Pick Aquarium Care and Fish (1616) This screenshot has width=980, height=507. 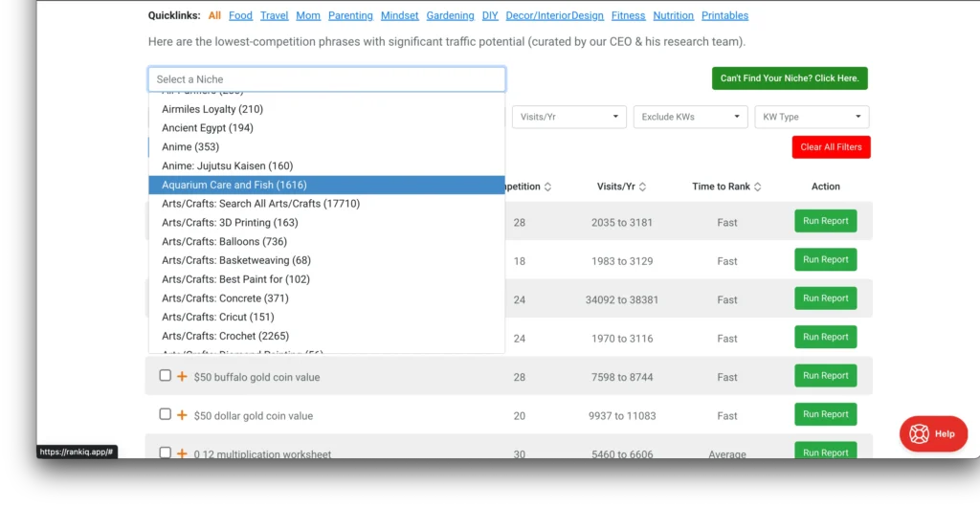pos(326,185)
